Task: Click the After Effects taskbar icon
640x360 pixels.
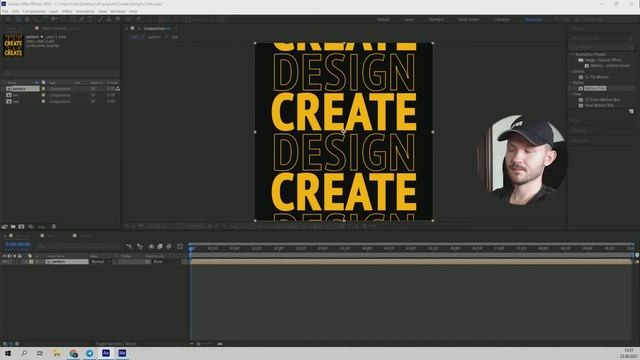Action: (106, 353)
